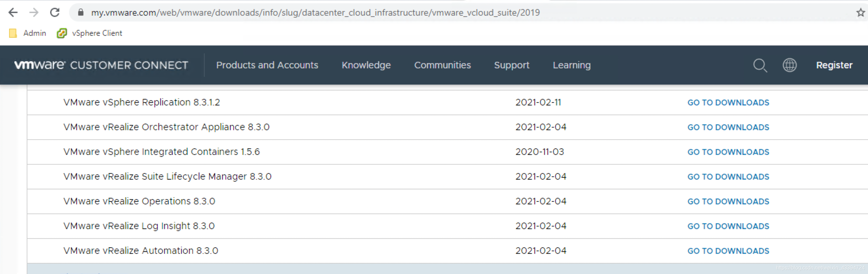Click the vRealize Orchestrator date 2021-02-04
This screenshot has height=274, width=868.
[x=541, y=127]
